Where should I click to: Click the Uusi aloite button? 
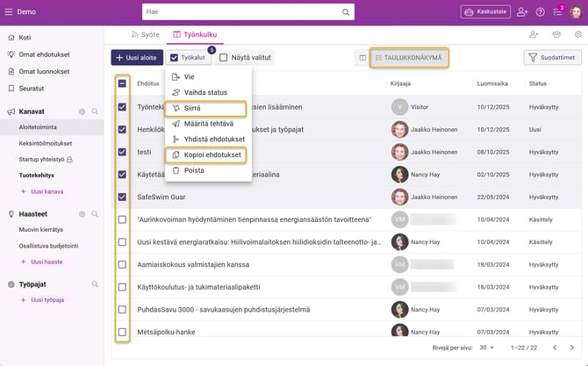[136, 57]
